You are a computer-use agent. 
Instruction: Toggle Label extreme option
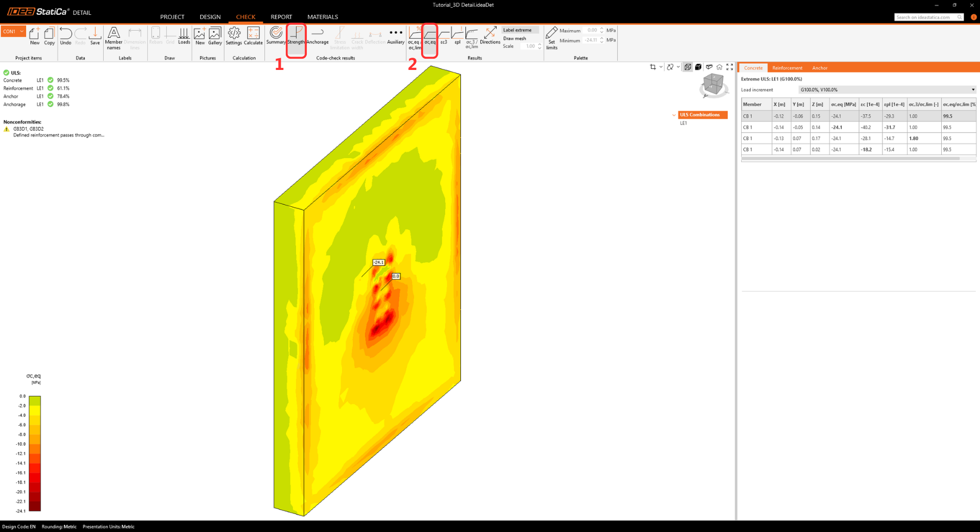click(x=517, y=30)
